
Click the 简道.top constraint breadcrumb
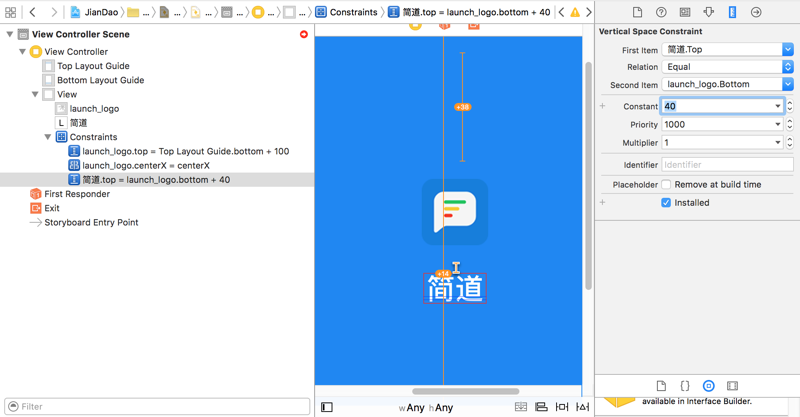(x=469, y=12)
